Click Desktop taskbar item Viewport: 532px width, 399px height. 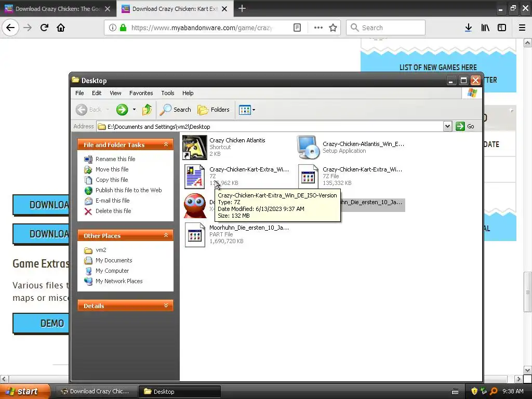[180, 392]
